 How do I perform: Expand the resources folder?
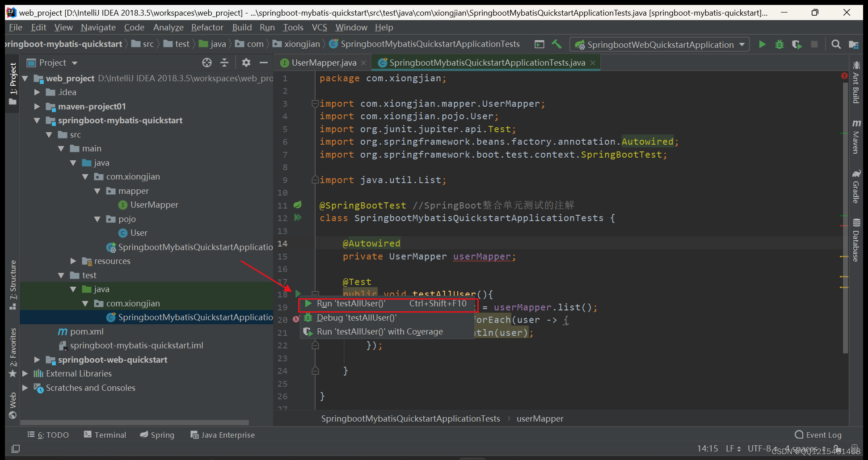(x=73, y=261)
